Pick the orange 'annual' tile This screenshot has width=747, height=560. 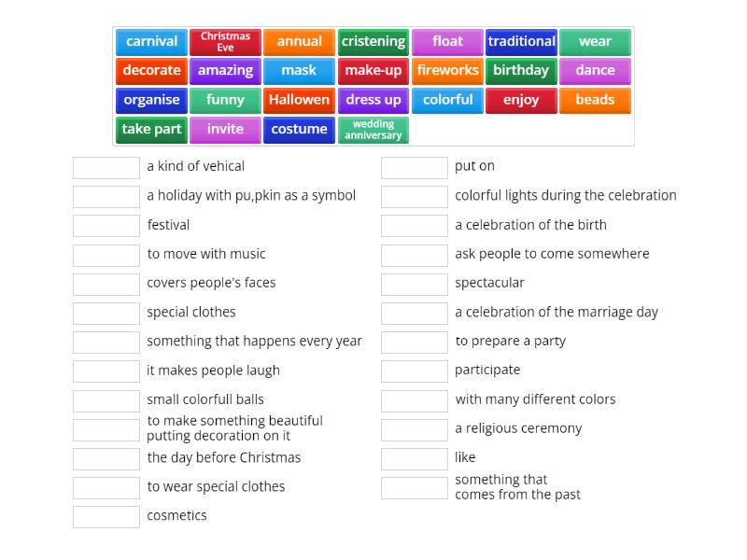pos(299,42)
